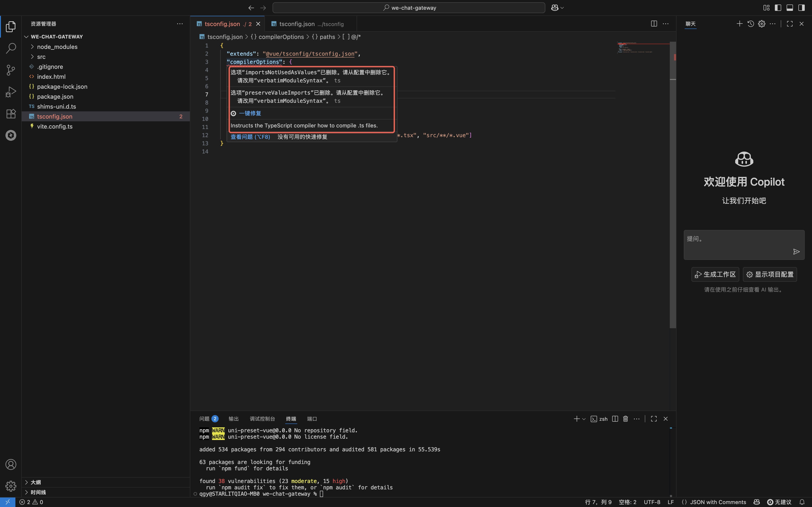This screenshot has width=812, height=507.
Task: Kill terminal with the trash icon
Action: (626, 419)
